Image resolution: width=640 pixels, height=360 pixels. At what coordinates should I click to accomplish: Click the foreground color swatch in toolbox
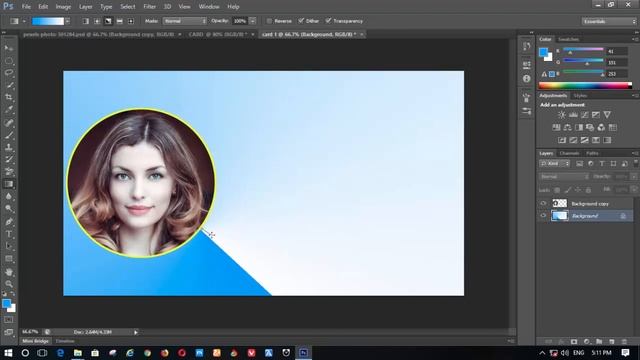pyautogui.click(x=7, y=304)
